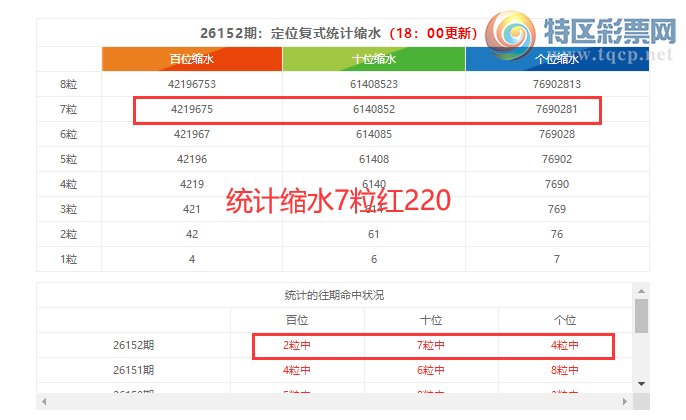This screenshot has width=686, height=420.
Task: Click the vertical scrollbar thumb in history table
Action: click(641, 316)
